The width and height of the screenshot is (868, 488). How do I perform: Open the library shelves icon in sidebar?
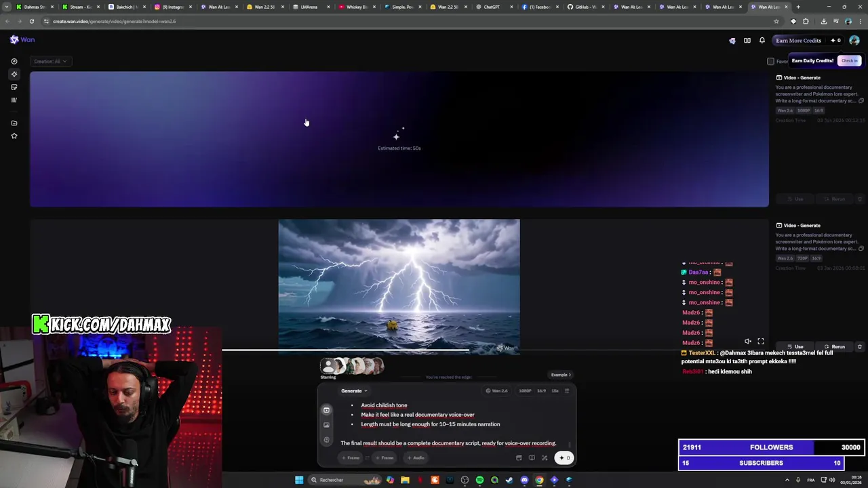14,100
